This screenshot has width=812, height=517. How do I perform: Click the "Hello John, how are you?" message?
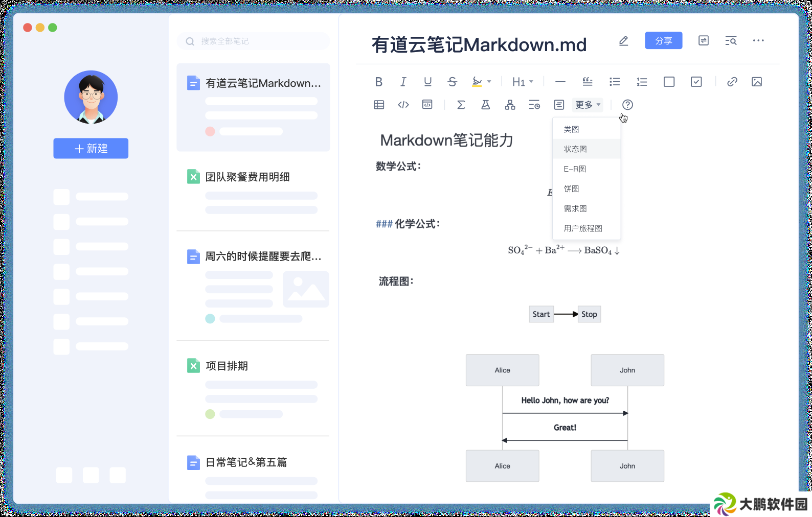point(565,401)
